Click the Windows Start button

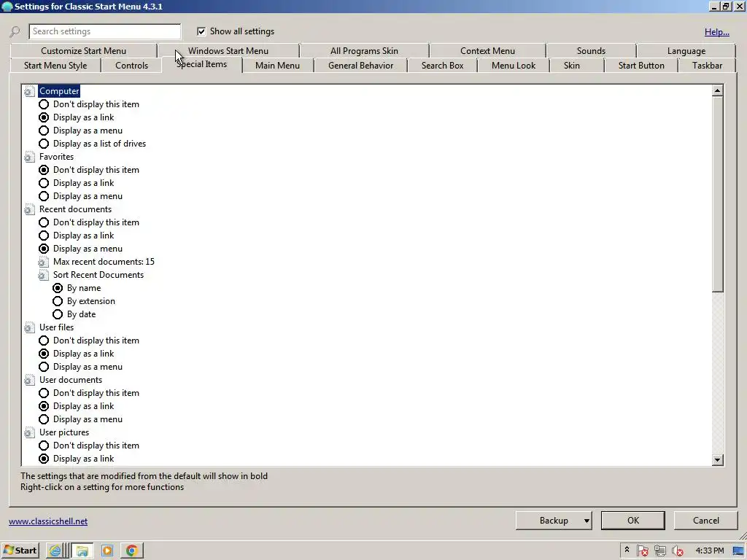tap(20, 551)
